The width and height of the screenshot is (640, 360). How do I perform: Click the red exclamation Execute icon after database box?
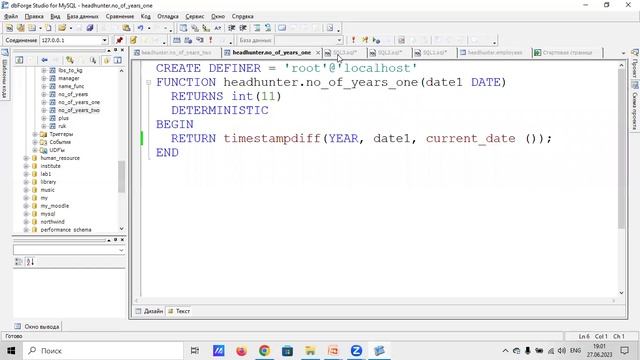(x=353, y=40)
